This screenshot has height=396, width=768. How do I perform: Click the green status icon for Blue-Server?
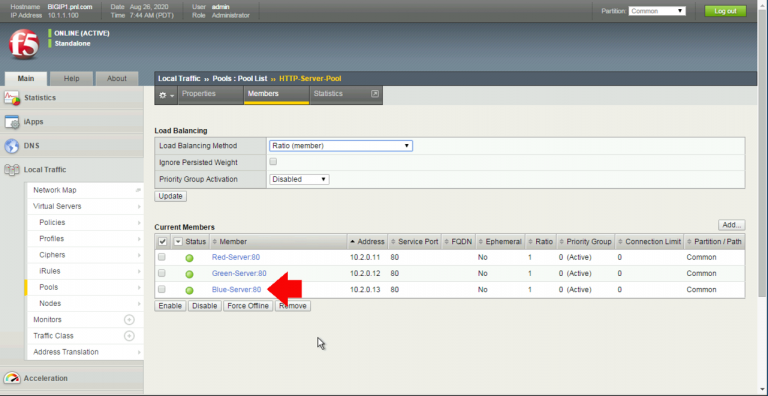coord(189,291)
